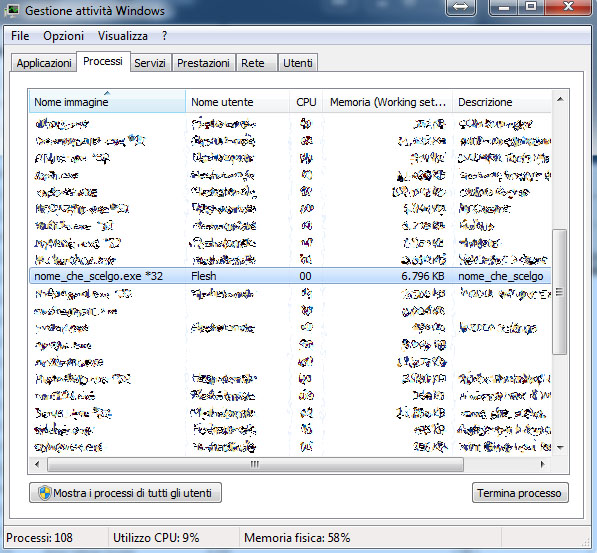This screenshot has height=553, width=597.
Task: Click the Termina processo button
Action: (520, 493)
